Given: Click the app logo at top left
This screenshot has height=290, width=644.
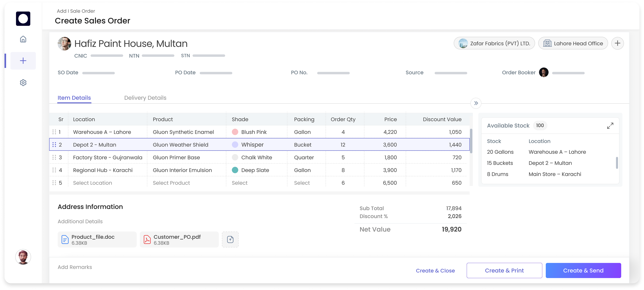Looking at the screenshot, I should 23,19.
